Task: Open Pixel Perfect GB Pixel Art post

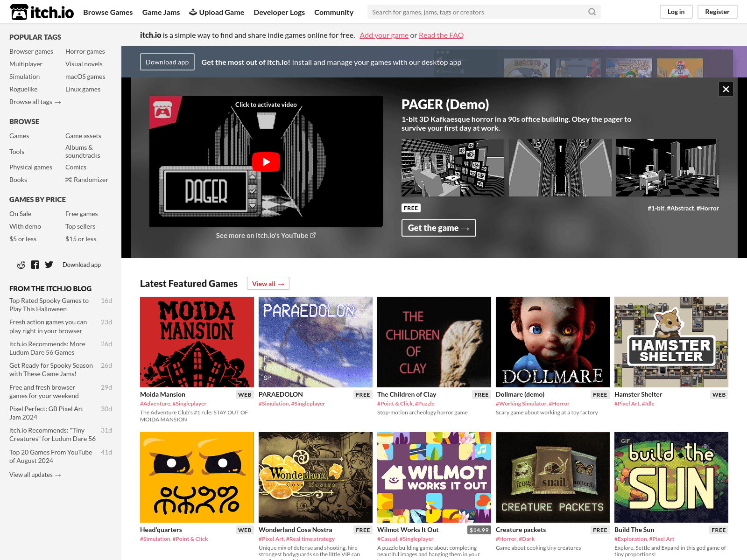Action: pos(46,413)
